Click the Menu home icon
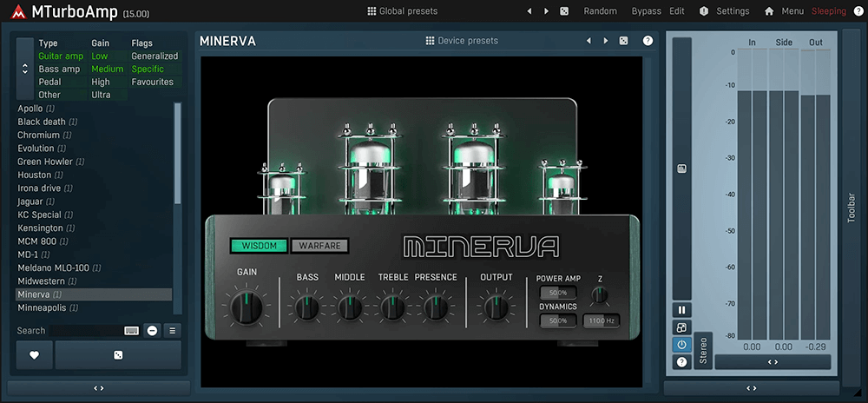The height and width of the screenshot is (403, 868). click(x=769, y=11)
